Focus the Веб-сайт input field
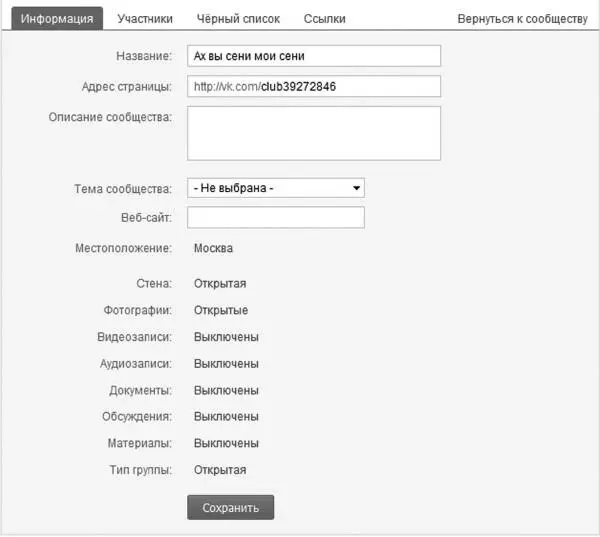This screenshot has width=600, height=537. pyautogui.click(x=275, y=218)
